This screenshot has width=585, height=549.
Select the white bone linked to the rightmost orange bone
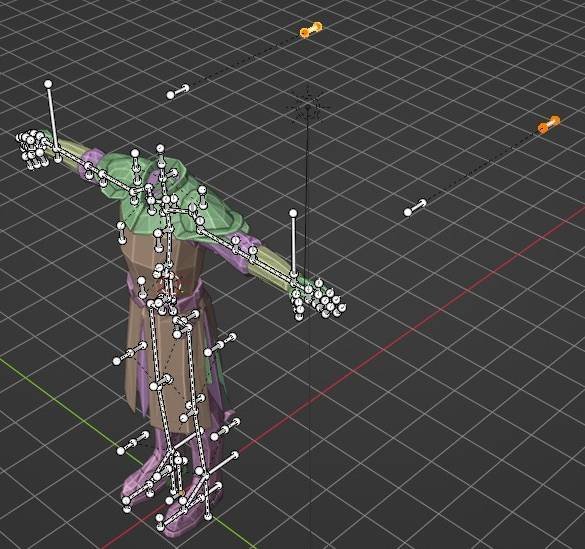click(x=415, y=208)
